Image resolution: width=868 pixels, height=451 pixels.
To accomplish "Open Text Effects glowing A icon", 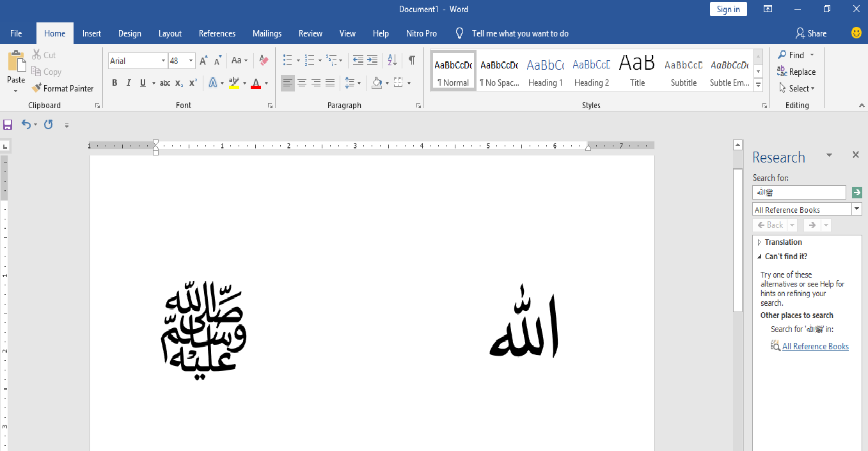I will (x=213, y=83).
